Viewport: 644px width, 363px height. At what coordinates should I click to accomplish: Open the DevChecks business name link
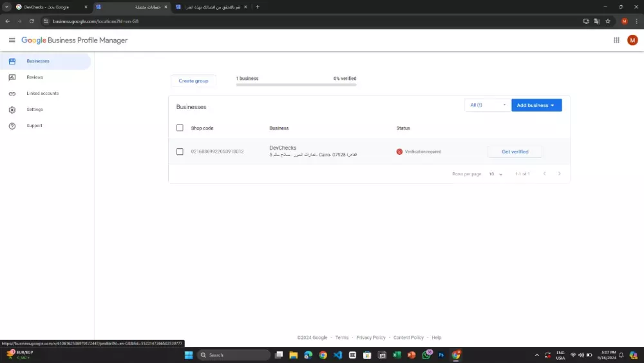point(283,148)
